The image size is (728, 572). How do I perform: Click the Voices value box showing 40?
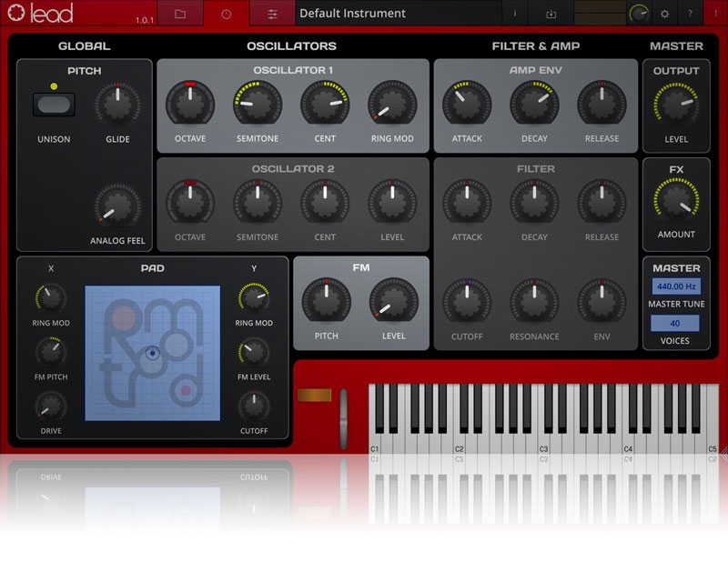pyautogui.click(x=675, y=323)
